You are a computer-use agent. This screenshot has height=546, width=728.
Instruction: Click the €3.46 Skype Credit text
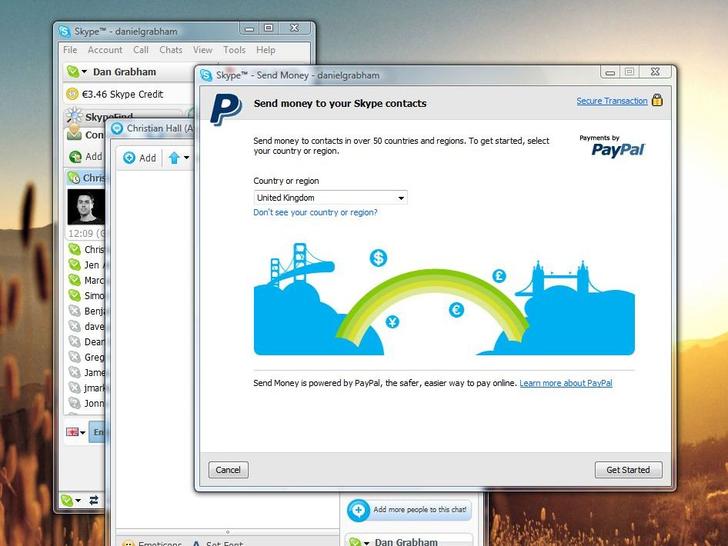click(x=123, y=94)
